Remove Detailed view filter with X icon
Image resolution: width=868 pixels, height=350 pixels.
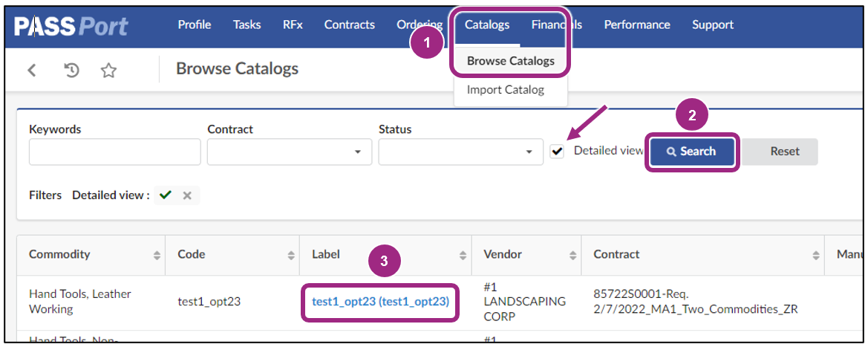click(187, 195)
